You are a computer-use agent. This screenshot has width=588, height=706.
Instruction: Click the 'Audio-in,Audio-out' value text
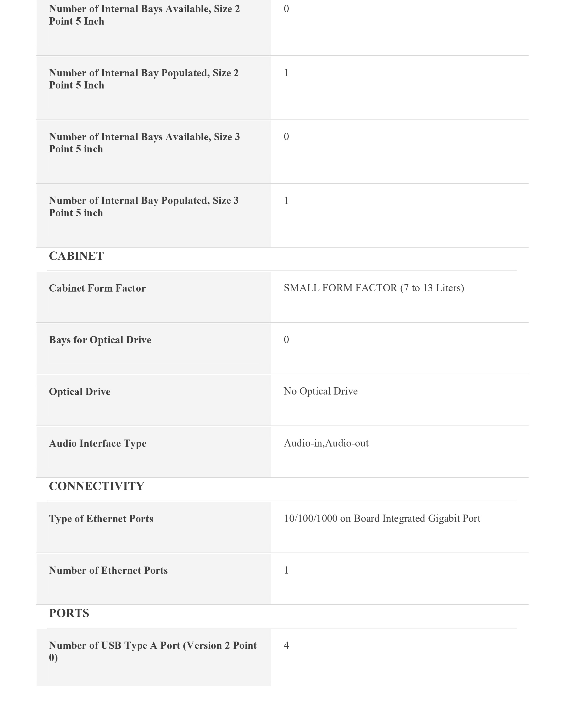click(326, 443)
